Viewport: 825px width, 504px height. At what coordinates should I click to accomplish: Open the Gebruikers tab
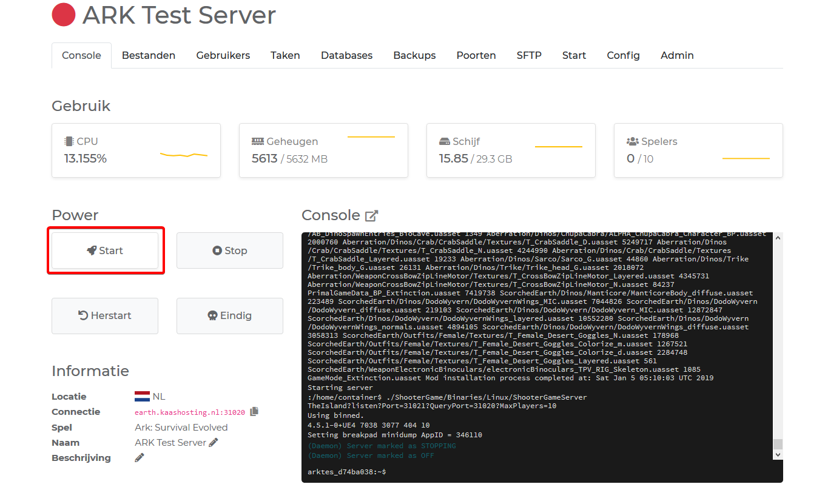[223, 55]
